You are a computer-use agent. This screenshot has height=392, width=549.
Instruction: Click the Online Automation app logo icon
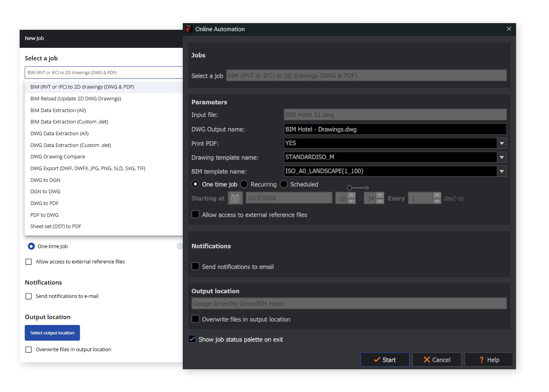point(189,29)
